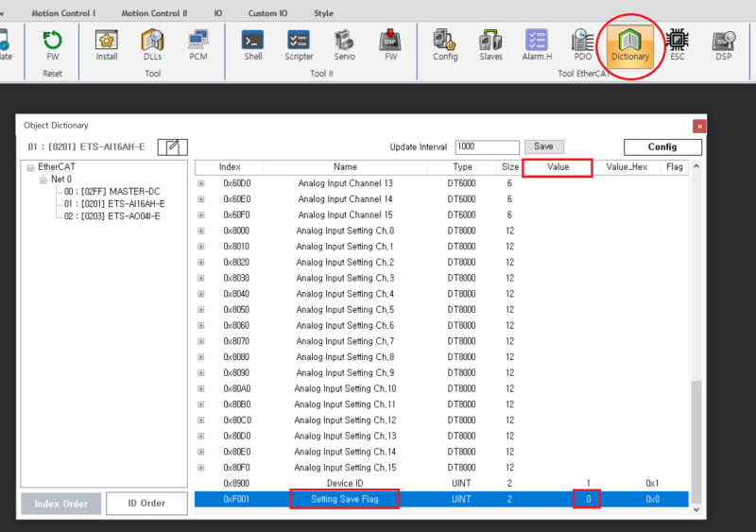Collapse the Net 0 tree node
756x532 pixels.
(x=43, y=180)
